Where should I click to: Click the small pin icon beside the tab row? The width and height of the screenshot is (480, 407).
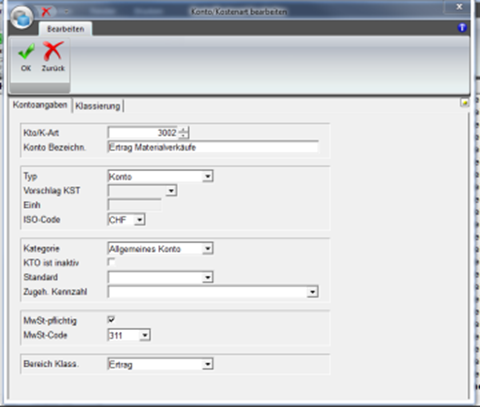point(464,103)
